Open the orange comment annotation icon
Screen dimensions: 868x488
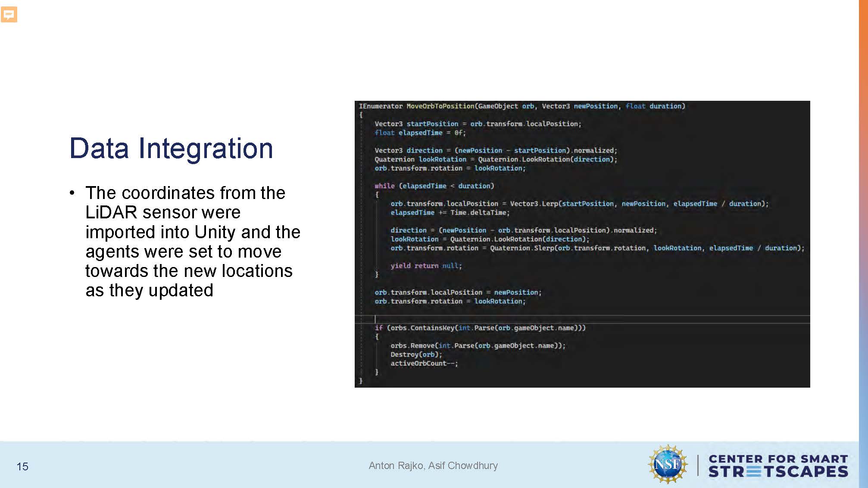9,14
